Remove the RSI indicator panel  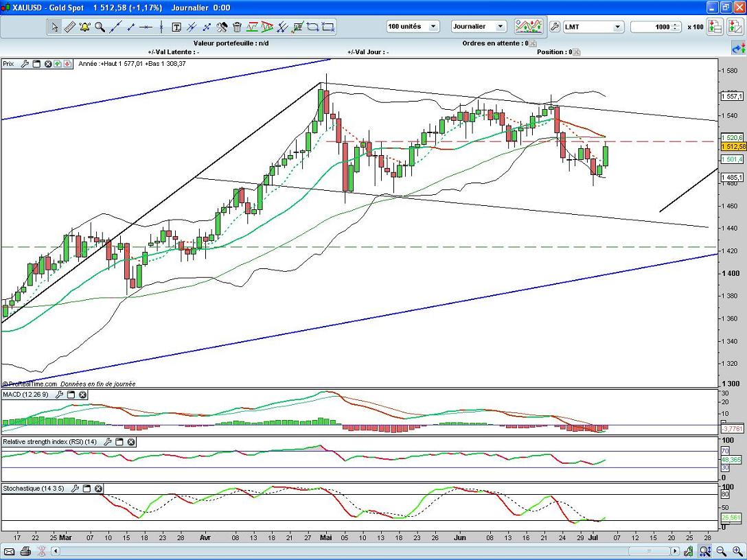pyautogui.click(x=131, y=441)
